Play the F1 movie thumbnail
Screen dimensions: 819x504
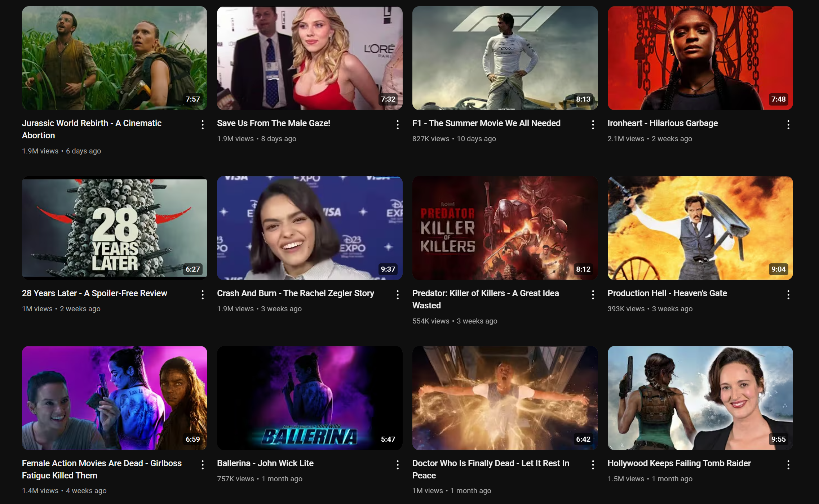[x=505, y=58]
